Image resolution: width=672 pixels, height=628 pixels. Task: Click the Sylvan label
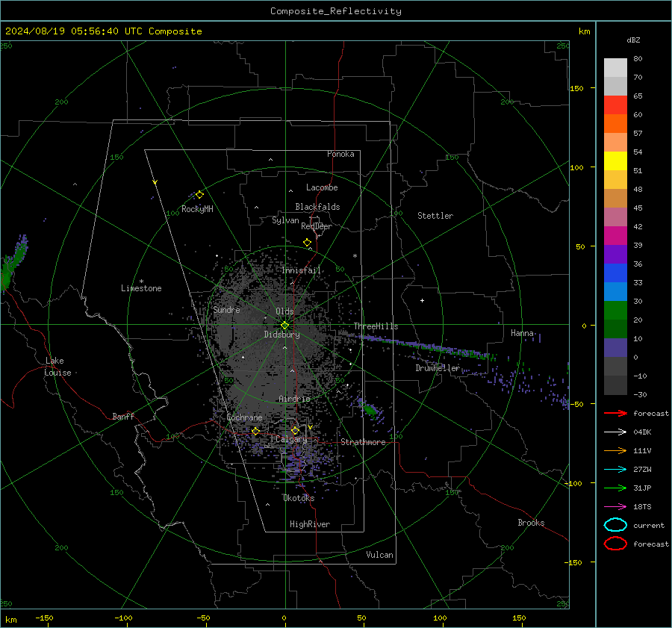click(285, 220)
